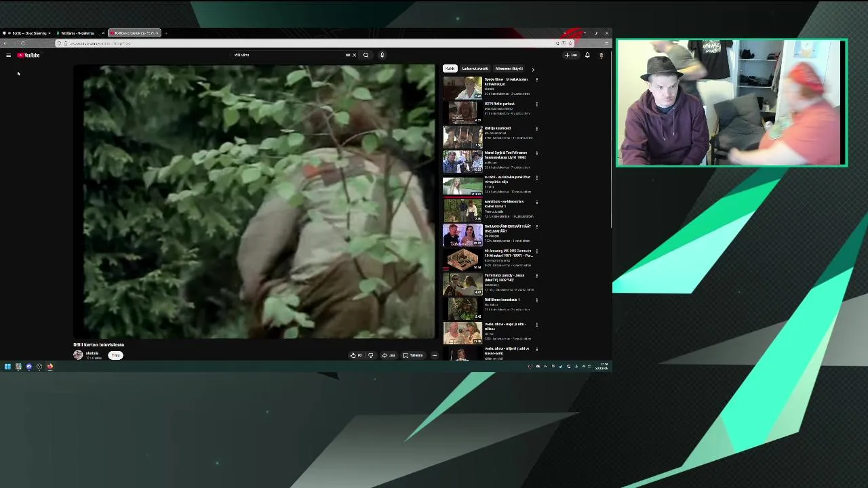The width and height of the screenshot is (868, 488).
Task: Go to the YouTube home logo
Action: pos(28,56)
